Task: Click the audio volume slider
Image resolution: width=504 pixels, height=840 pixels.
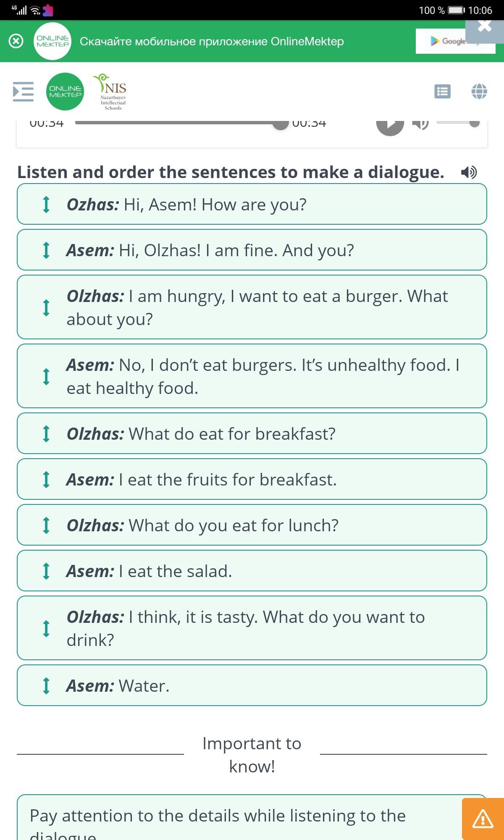Action: click(457, 123)
